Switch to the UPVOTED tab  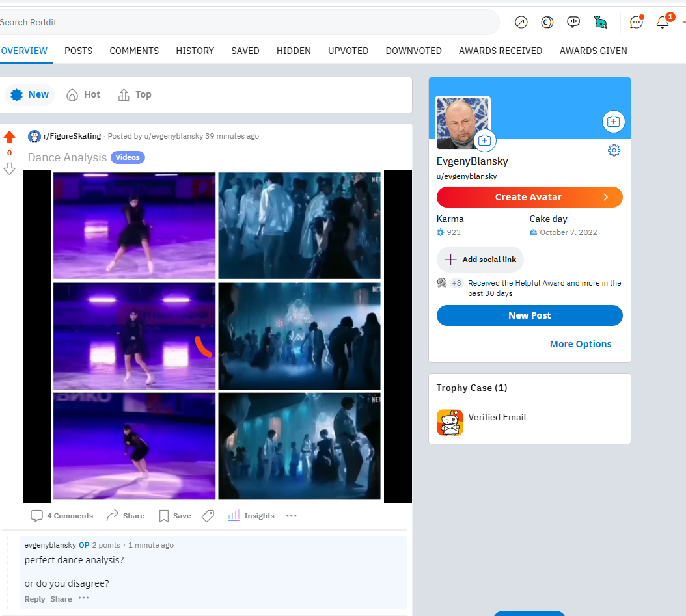click(348, 51)
